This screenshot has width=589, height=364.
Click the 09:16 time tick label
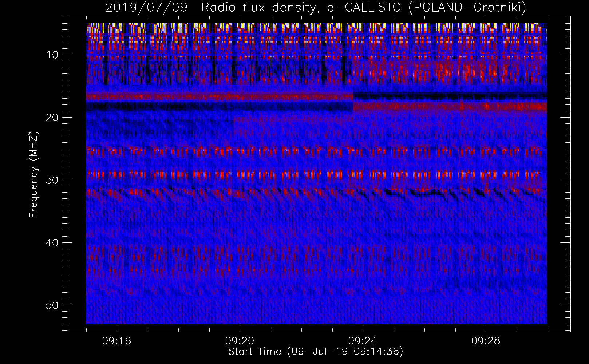click(x=116, y=341)
